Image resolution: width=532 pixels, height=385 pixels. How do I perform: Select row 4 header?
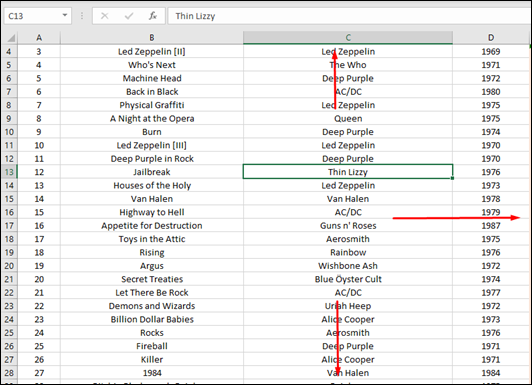click(9, 52)
